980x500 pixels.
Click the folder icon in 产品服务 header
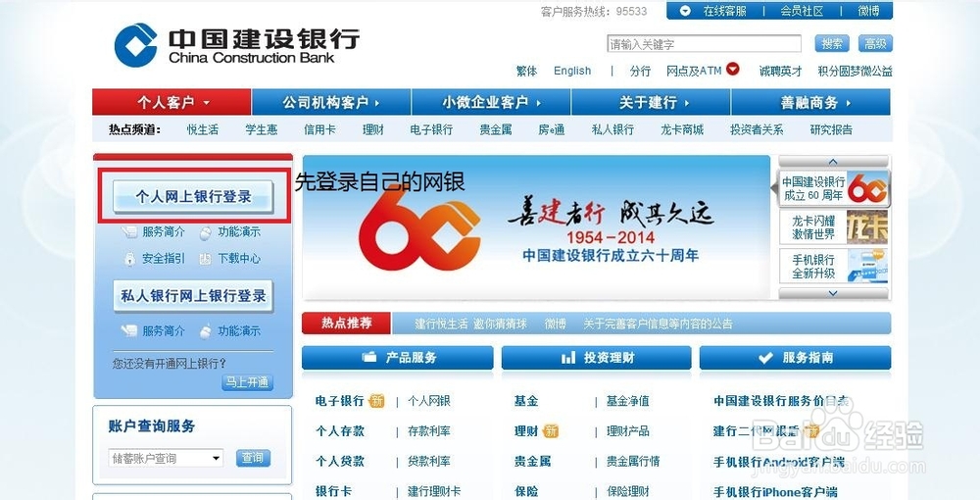coord(369,357)
